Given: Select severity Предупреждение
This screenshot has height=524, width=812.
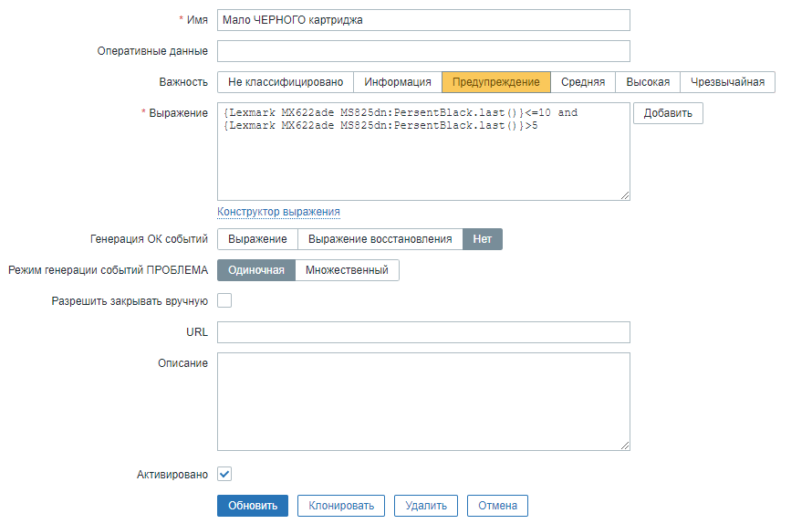Looking at the screenshot, I should tap(496, 82).
